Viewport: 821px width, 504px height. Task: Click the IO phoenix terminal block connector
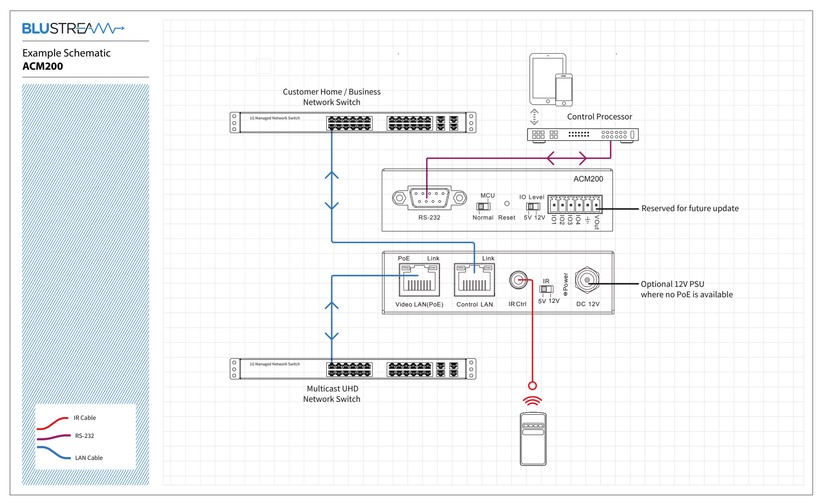click(x=574, y=204)
